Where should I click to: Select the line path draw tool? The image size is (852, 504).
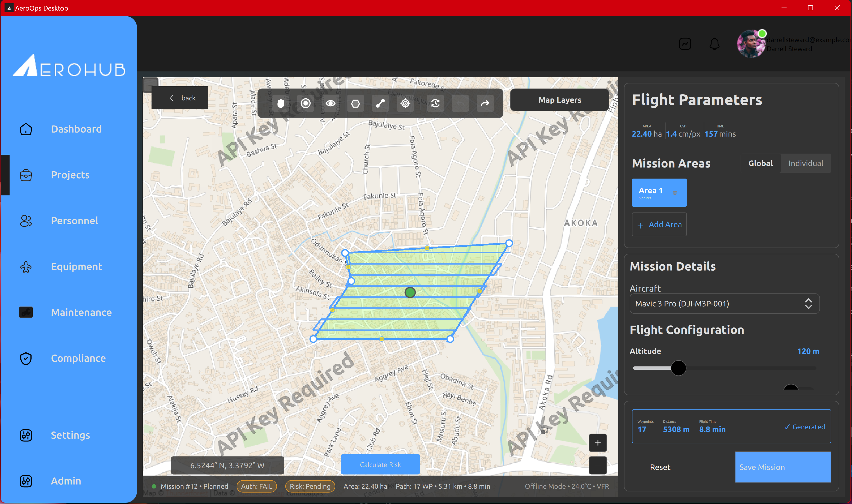380,103
